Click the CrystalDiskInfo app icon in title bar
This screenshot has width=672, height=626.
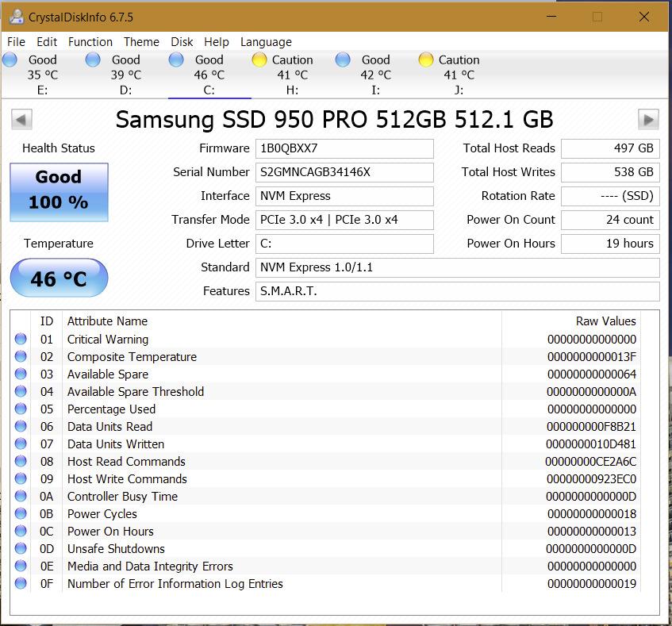15,17
